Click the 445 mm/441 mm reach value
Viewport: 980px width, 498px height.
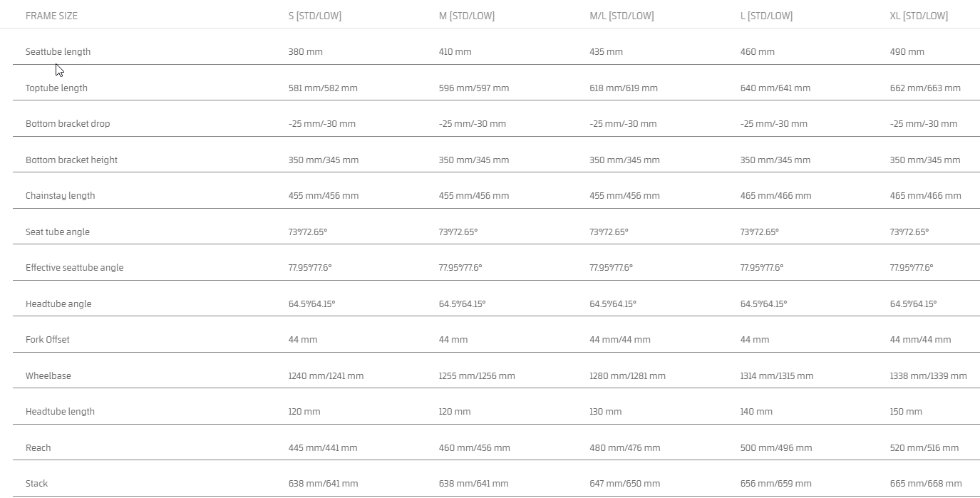[323, 448]
